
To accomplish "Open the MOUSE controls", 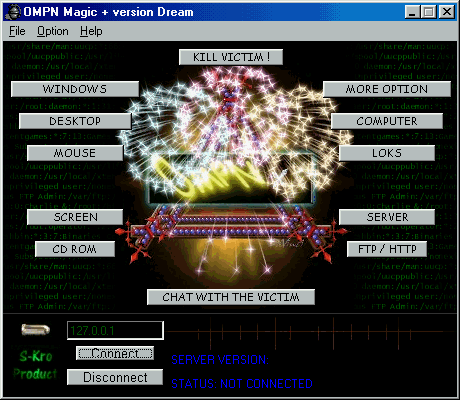I will point(75,153).
